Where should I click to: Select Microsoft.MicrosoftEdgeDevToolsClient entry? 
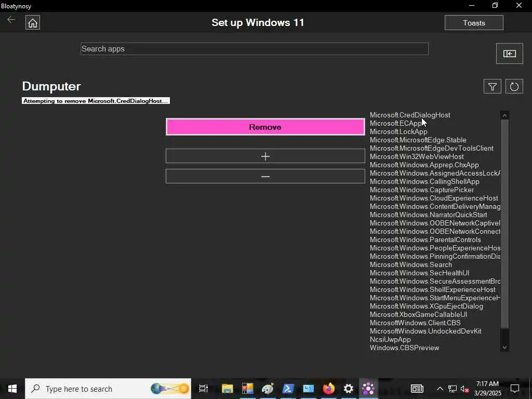coord(432,148)
